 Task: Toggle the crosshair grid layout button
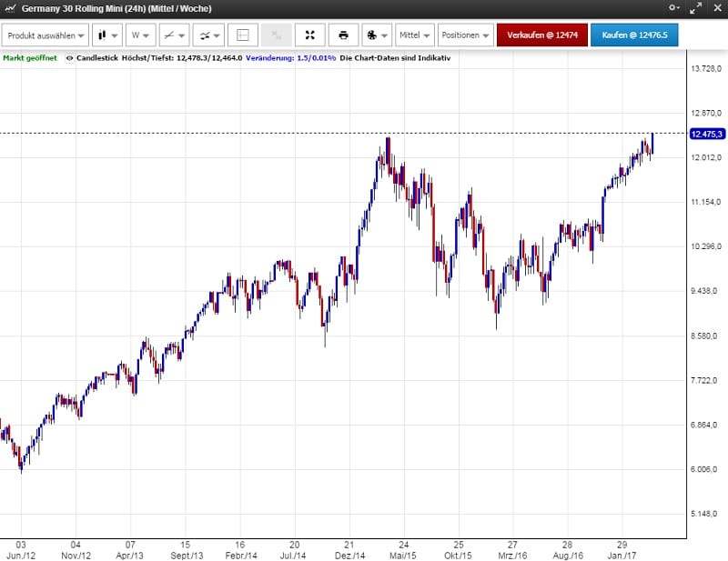point(242,35)
